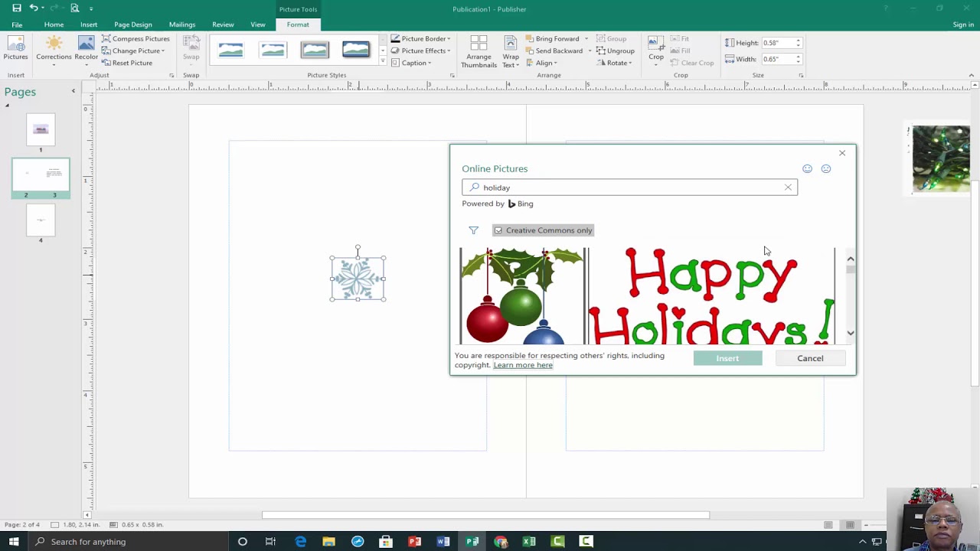
Task: Expand Picture Styles gallery more arrow
Action: 383,60
